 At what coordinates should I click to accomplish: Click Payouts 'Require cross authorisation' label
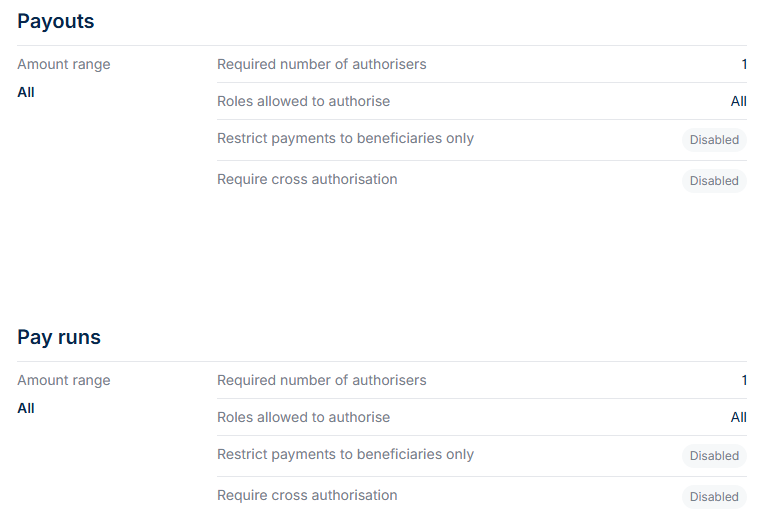coord(307,179)
